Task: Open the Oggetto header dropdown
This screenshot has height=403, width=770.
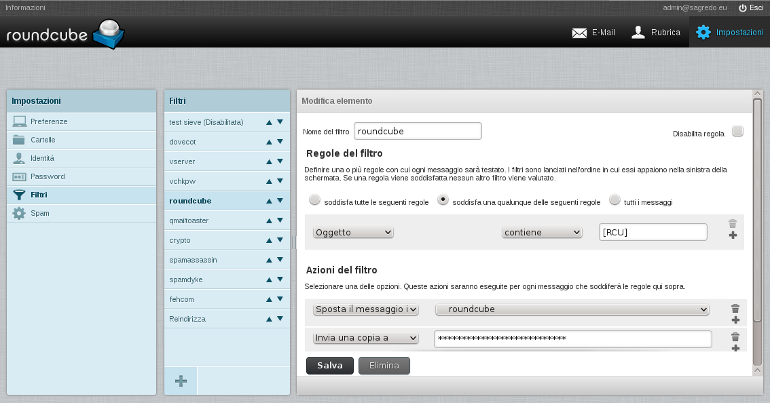Action: (x=354, y=232)
